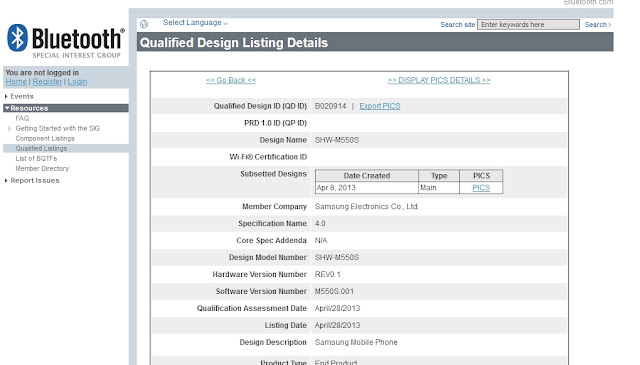Open the Select Language dropdown
The width and height of the screenshot is (640, 365).
pyautogui.click(x=195, y=22)
